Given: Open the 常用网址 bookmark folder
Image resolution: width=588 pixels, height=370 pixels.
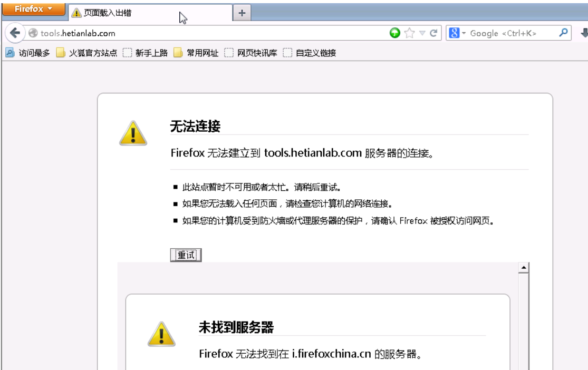Looking at the screenshot, I should 196,53.
